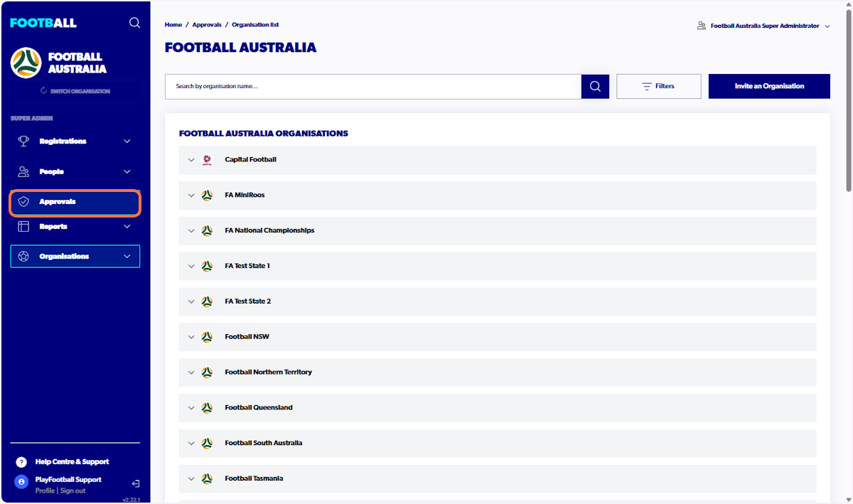853x504 pixels.
Task: Go to Home via breadcrumb
Action: (173, 25)
